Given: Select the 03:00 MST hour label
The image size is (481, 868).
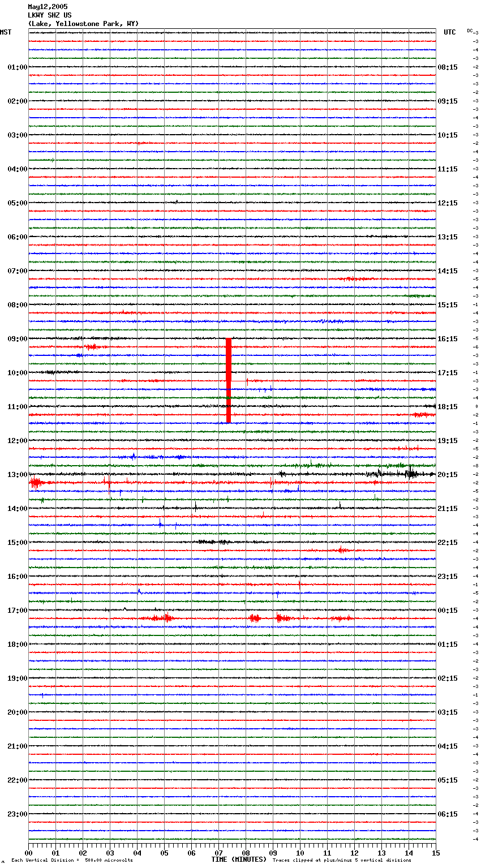Looking at the screenshot, I should coord(18,135).
